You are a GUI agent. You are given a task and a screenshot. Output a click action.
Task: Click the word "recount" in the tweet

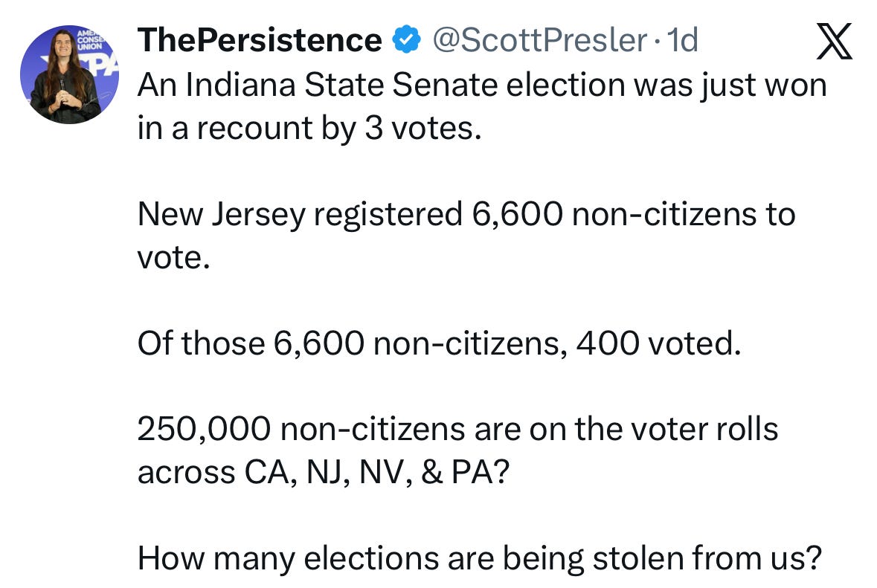point(254,129)
